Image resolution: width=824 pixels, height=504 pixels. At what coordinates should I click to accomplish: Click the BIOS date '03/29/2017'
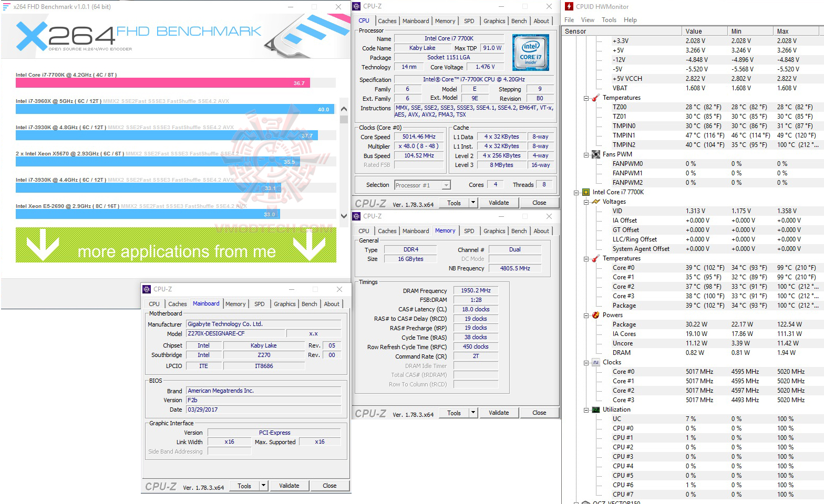tap(264, 409)
